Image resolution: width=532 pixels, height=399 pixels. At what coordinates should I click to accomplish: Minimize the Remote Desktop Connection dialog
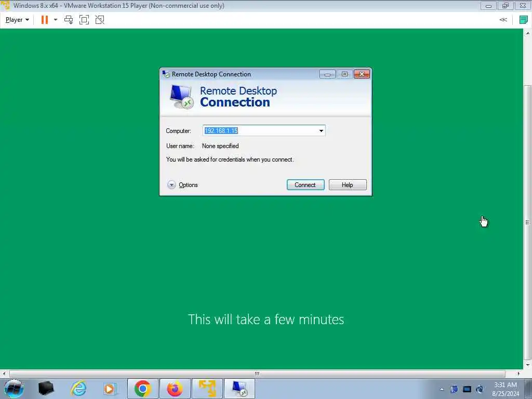click(327, 74)
